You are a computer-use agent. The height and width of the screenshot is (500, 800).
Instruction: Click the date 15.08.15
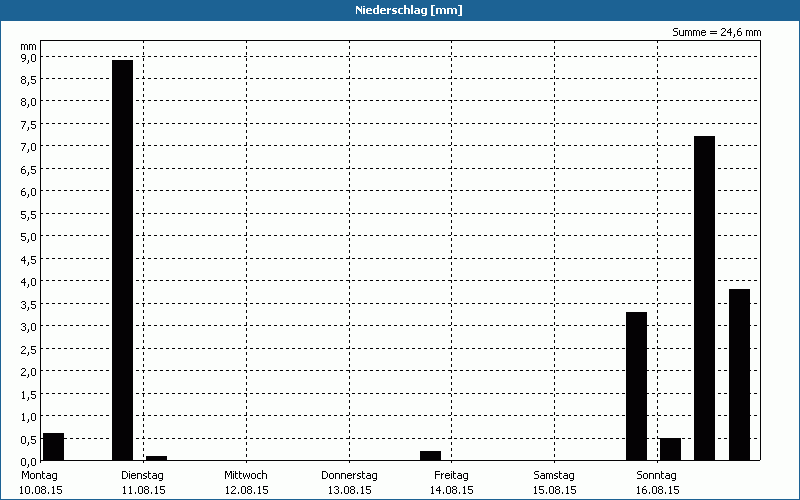[x=555, y=490]
